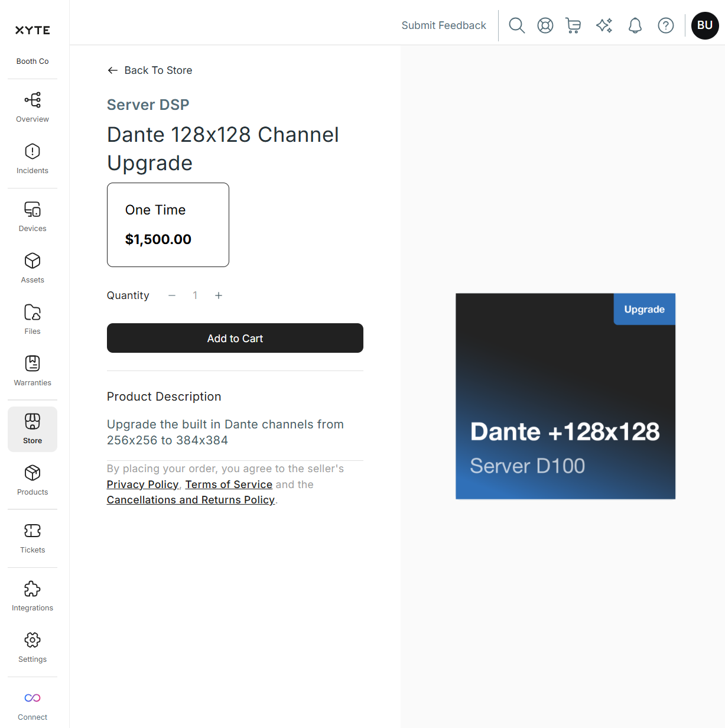This screenshot has height=728, width=725.
Task: Decrease quantity with minus button
Action: pyautogui.click(x=172, y=295)
